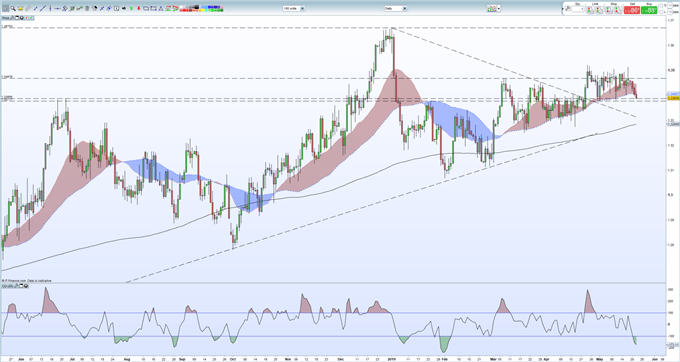680x362 pixels.
Task: Tick the L checkbox in order panel
Action: tap(661, 12)
